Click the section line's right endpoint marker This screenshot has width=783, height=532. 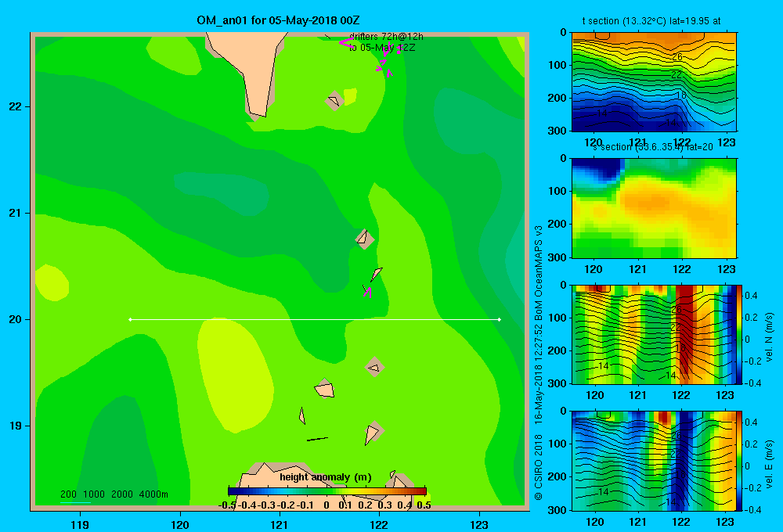[500, 319]
